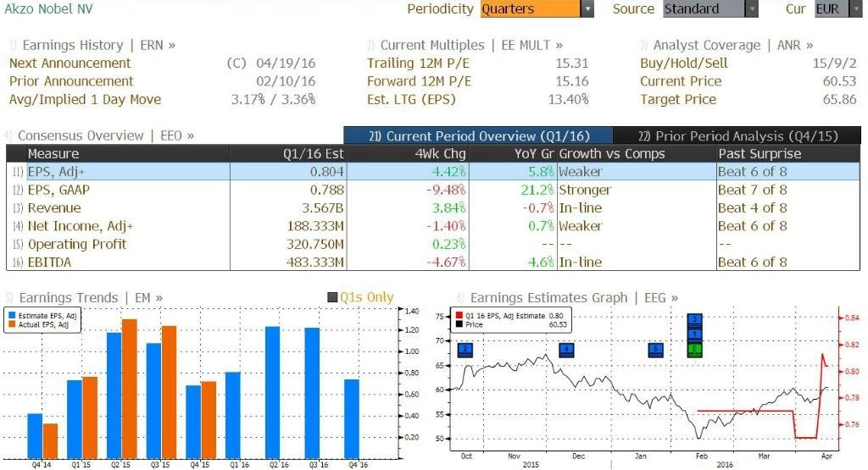Open Earnings Estimates Graph EEG link
Viewport: 868px width, 470px height.
[x=574, y=297]
